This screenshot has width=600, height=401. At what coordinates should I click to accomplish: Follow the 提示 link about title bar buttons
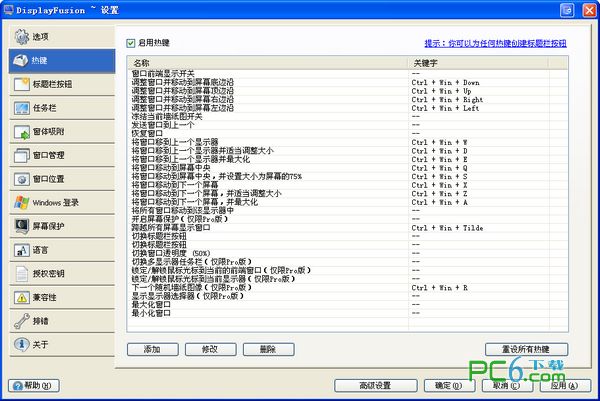click(x=495, y=43)
